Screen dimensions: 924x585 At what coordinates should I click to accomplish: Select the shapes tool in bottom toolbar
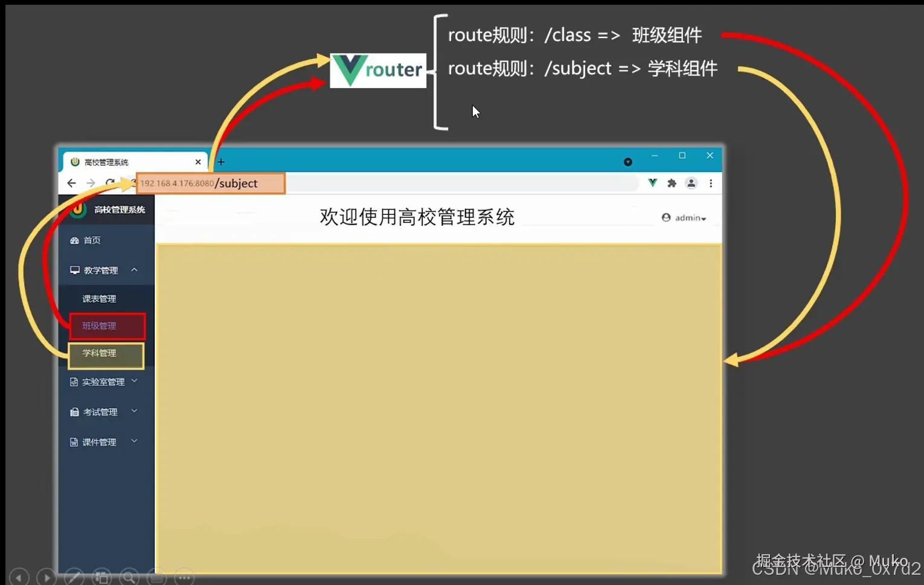pos(101,578)
